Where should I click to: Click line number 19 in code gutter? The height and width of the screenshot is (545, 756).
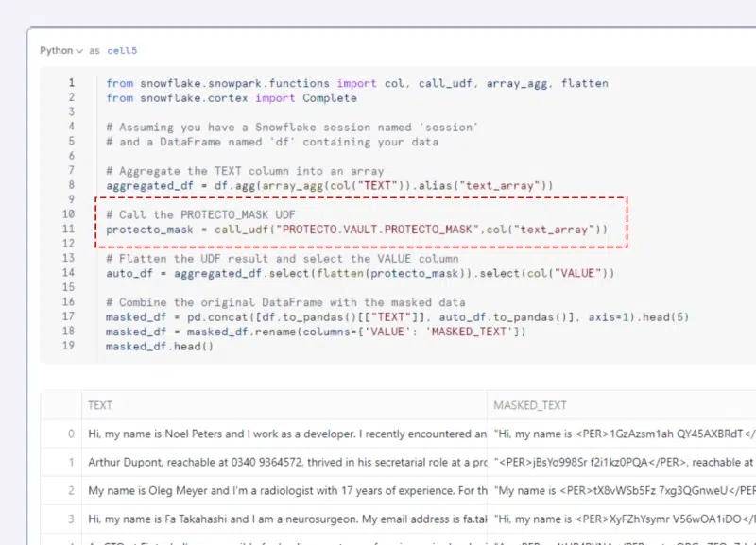[x=68, y=347]
